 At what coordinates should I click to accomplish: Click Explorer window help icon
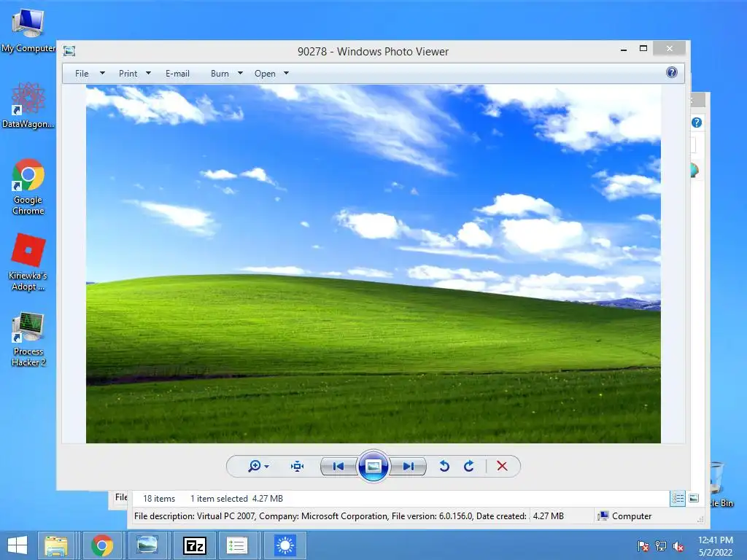[x=697, y=122]
